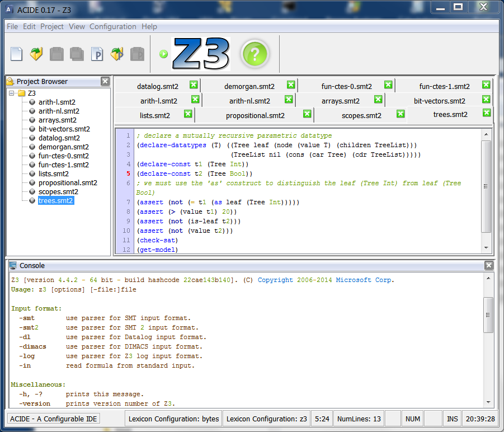
Task: Close the fun-ctes-1.smt2 tab
Action: 486,84
